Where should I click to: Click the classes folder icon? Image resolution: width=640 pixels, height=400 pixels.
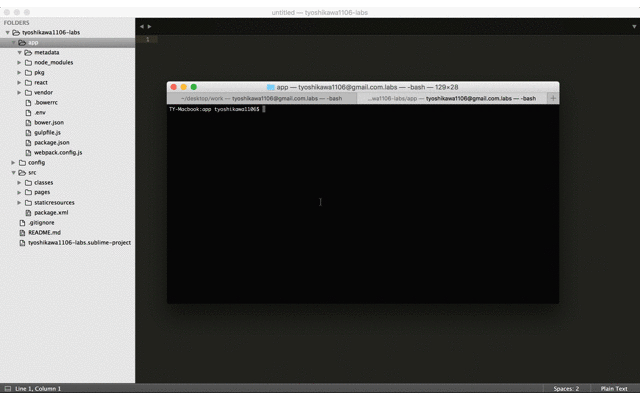pos(28,182)
